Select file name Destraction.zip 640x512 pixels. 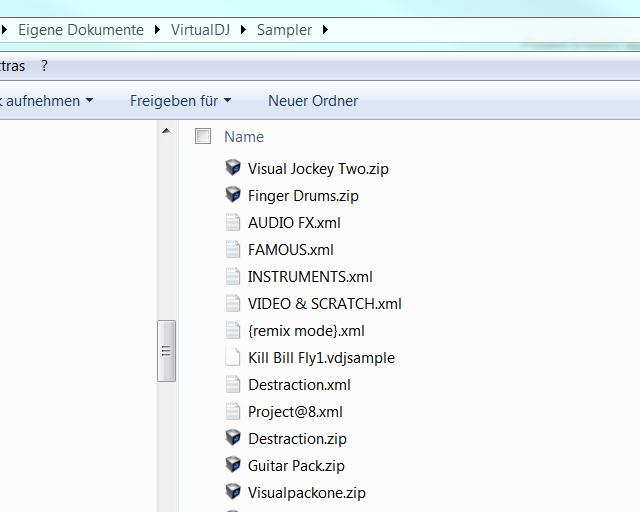point(297,439)
